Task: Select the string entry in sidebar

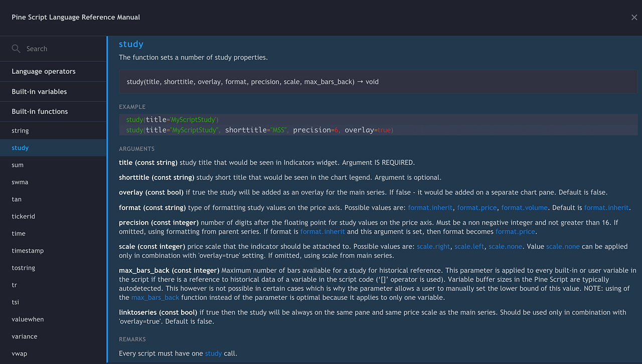Action: pyautogui.click(x=53, y=131)
